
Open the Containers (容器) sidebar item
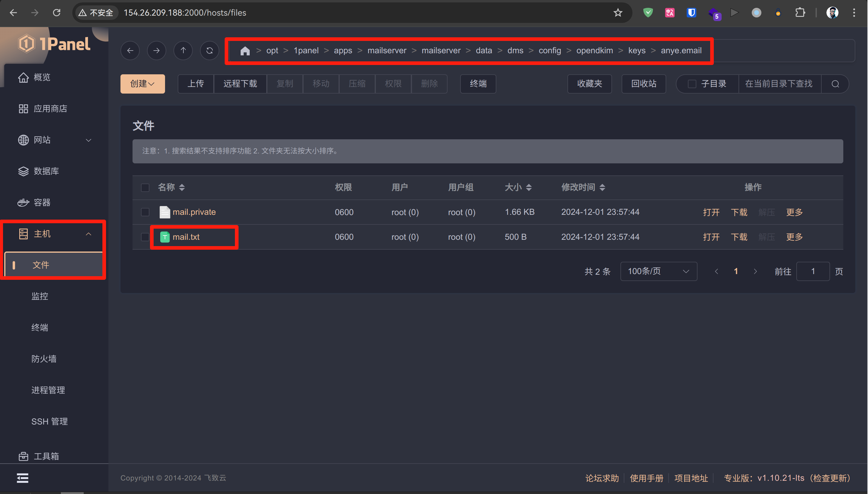point(42,202)
